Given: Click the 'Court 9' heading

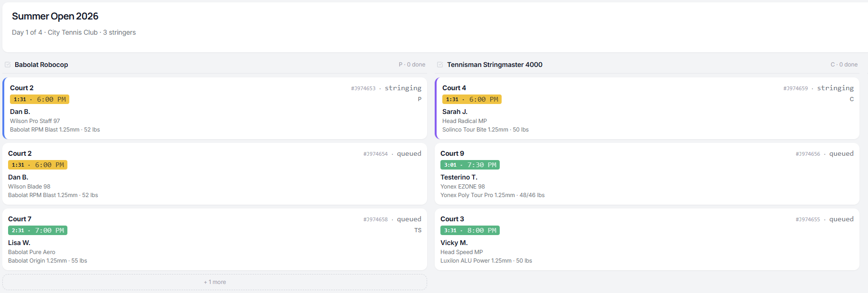Looking at the screenshot, I should click(x=452, y=153).
